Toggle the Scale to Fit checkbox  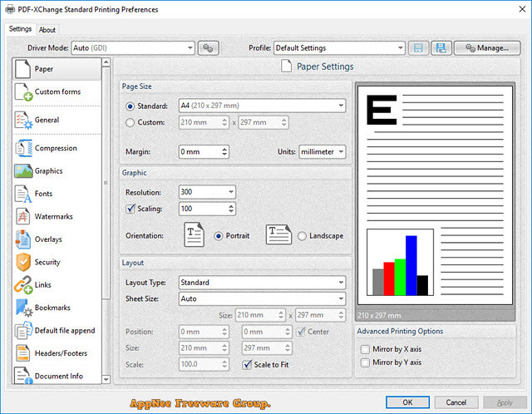pyautogui.click(x=247, y=365)
